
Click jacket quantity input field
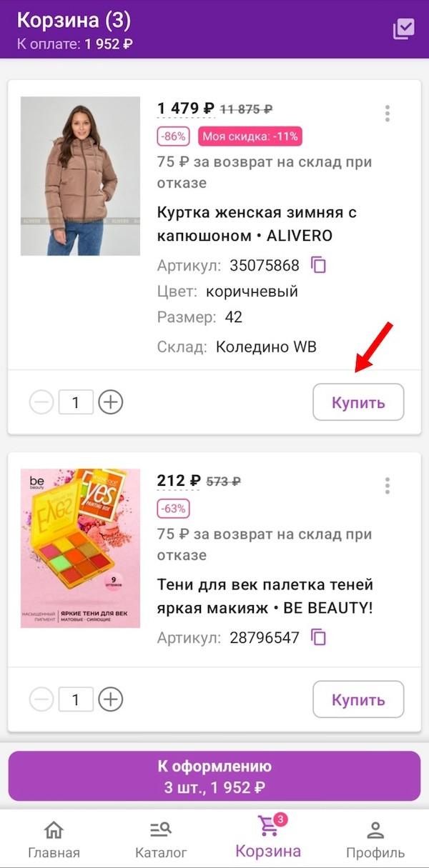pos(76,402)
